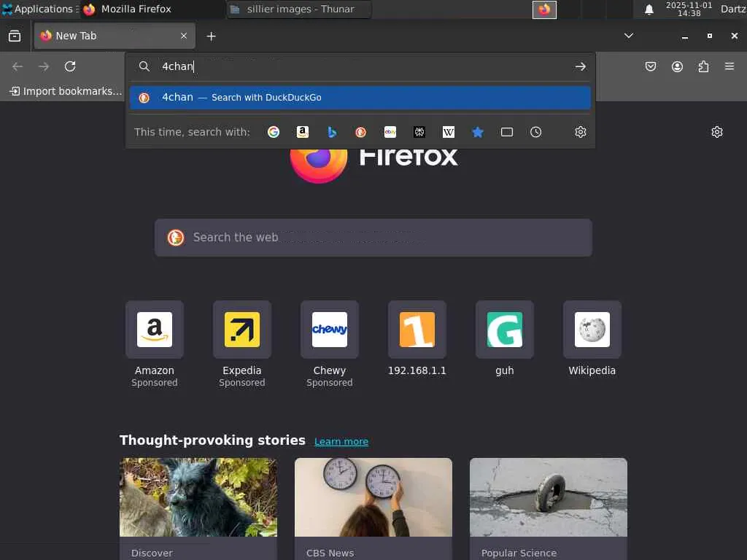Open the Firefox application menu
This screenshot has width=747, height=560.
click(729, 66)
